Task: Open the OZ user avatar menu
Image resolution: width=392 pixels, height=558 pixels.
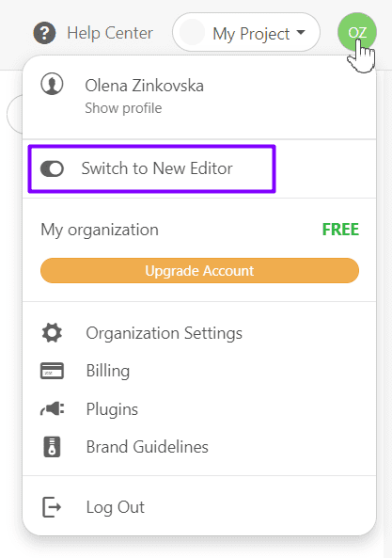Action: coord(357,32)
